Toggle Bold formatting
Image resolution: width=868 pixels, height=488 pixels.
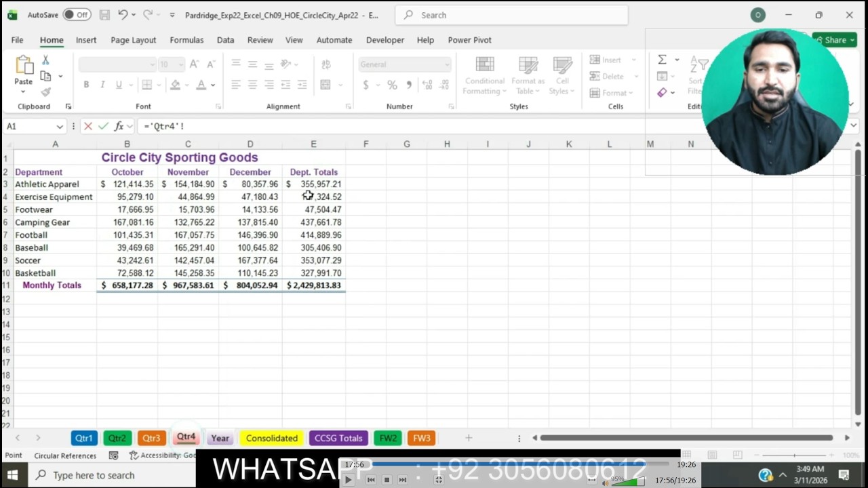86,85
